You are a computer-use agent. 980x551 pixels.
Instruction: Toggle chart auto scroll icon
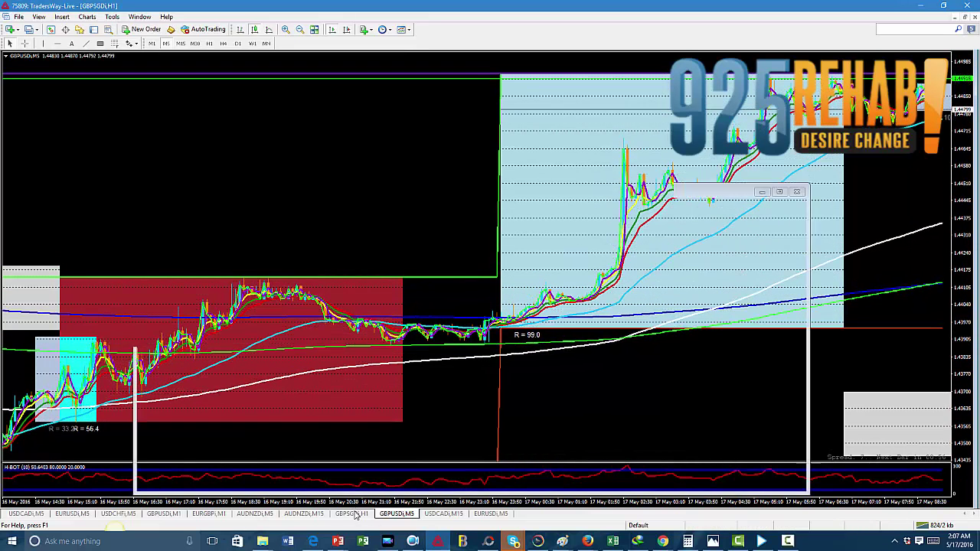coord(332,30)
